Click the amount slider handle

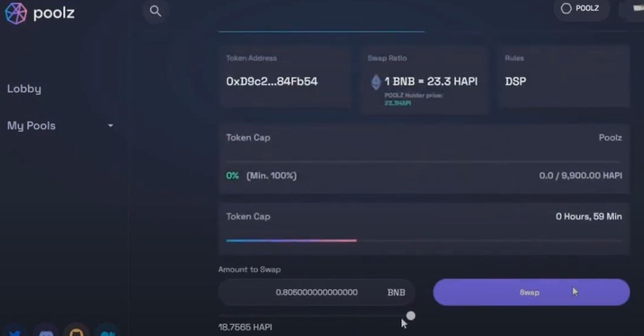411,316
